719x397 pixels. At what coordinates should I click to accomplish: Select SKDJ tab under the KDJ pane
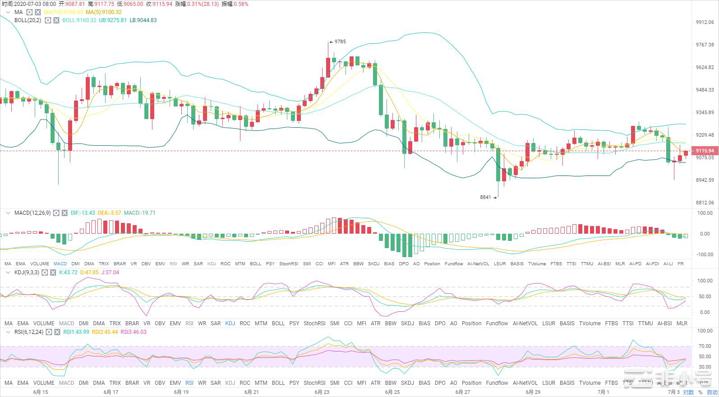[408, 323]
